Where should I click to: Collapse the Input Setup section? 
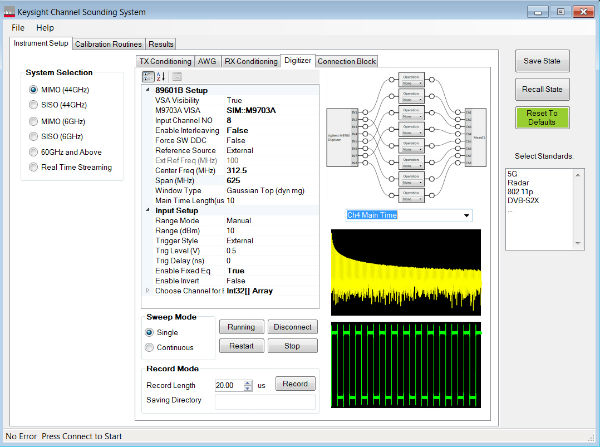[148, 211]
